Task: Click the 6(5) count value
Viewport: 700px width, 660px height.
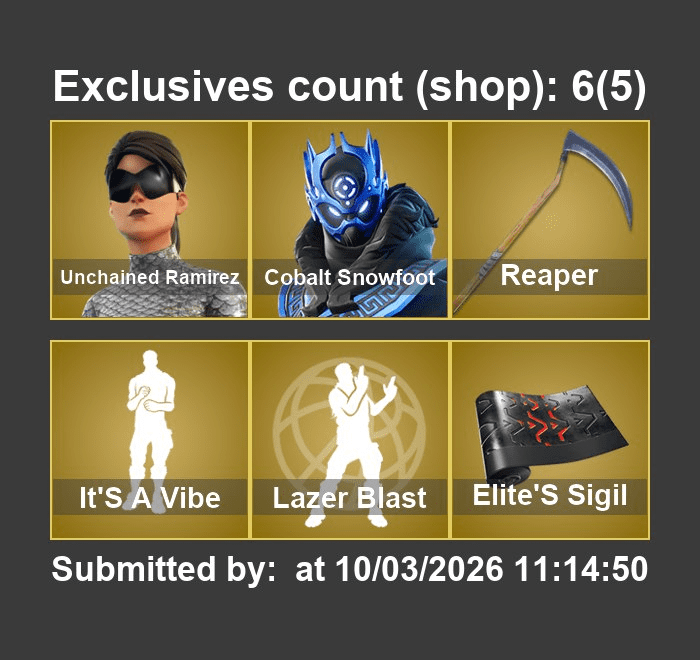Action: [608, 87]
